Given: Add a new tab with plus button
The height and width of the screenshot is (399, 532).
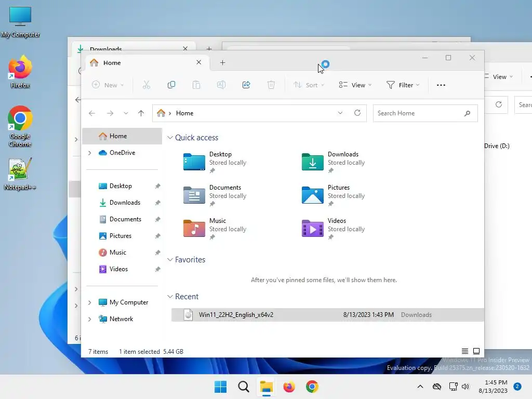Looking at the screenshot, I should pos(222,62).
